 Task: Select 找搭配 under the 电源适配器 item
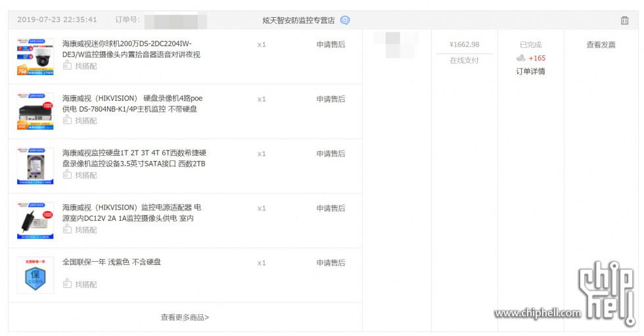[x=80, y=229]
